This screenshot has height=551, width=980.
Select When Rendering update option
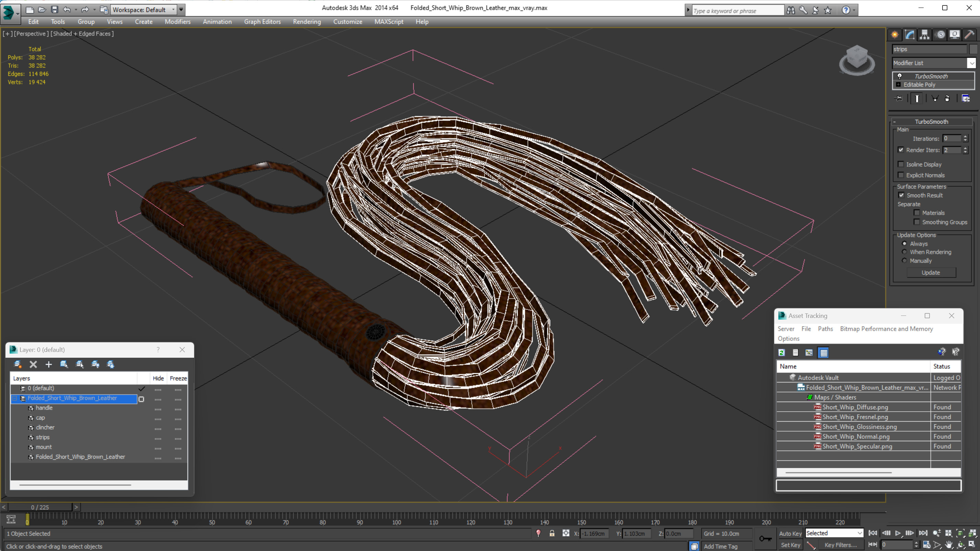point(904,252)
